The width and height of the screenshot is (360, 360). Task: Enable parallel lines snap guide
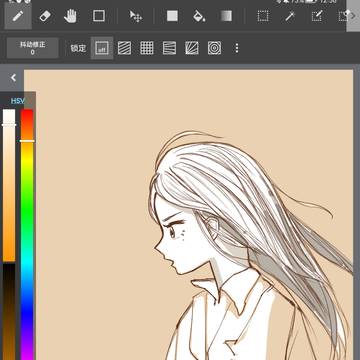[124, 48]
